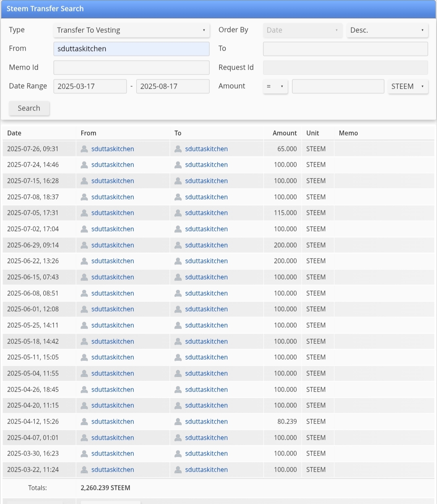Viewport: 437px width, 504px height.
Task: Open From sduttaskitchen link in 2025-06-29 row
Action: [x=112, y=245]
